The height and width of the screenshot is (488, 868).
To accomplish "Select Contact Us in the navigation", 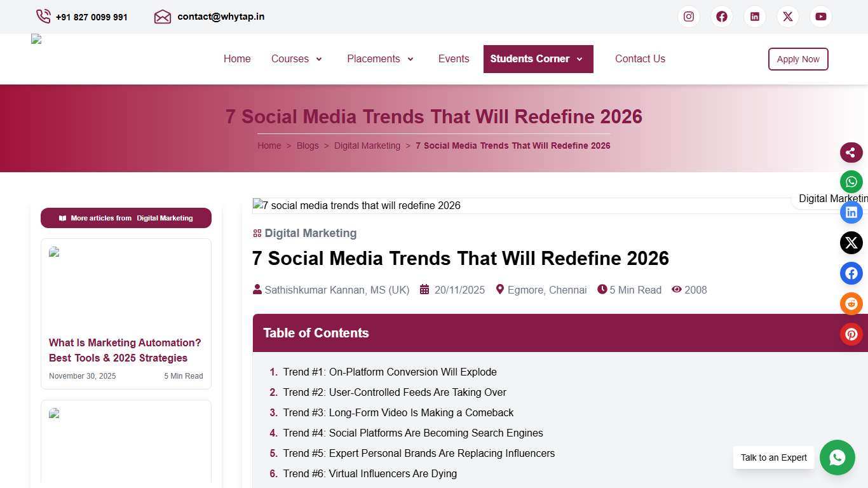I will (640, 58).
